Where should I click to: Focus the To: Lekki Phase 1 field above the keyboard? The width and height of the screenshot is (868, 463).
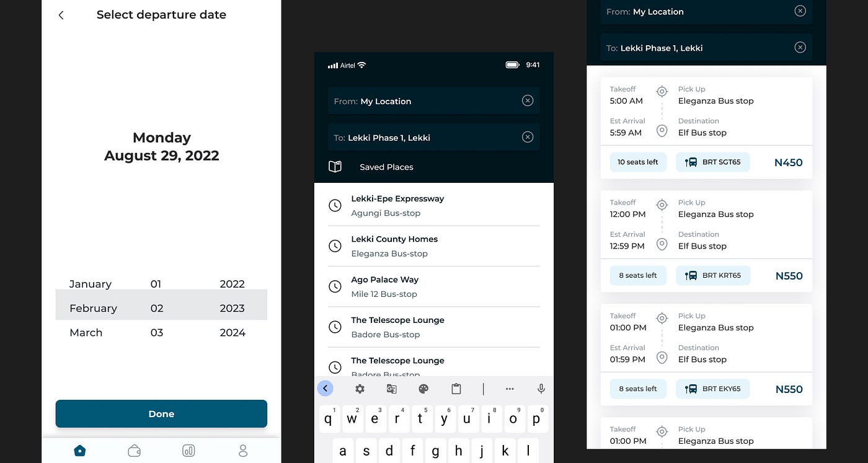(434, 137)
